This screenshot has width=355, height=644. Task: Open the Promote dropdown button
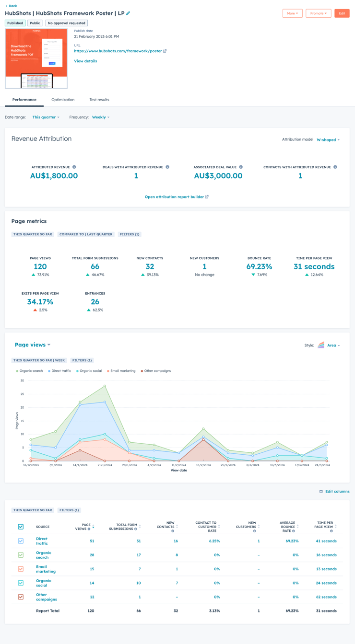318,13
